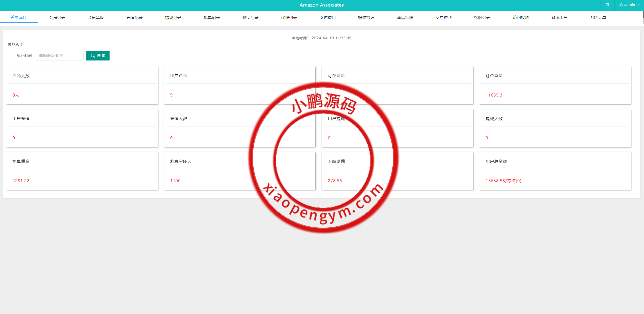Open the 客服列表 tab

click(x=482, y=17)
